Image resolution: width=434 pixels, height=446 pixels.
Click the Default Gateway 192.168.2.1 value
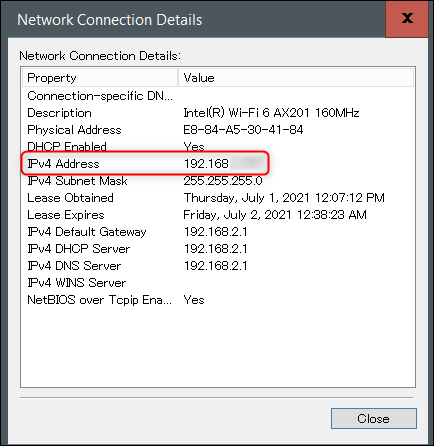(216, 232)
